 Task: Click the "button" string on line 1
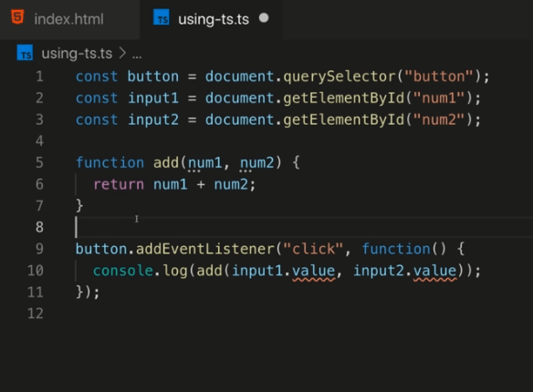coord(439,77)
